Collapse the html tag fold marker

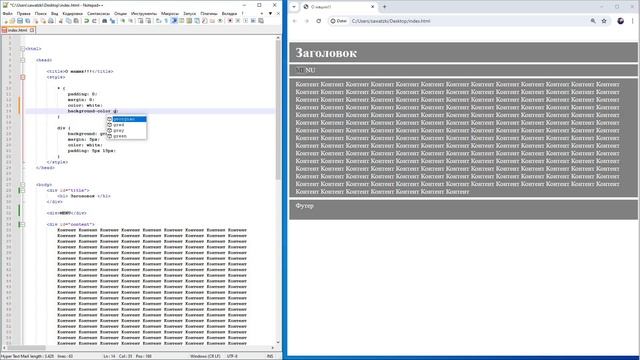[23, 49]
